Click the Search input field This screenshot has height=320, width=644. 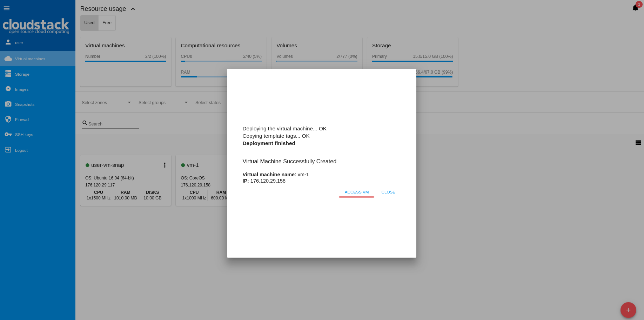click(x=113, y=124)
